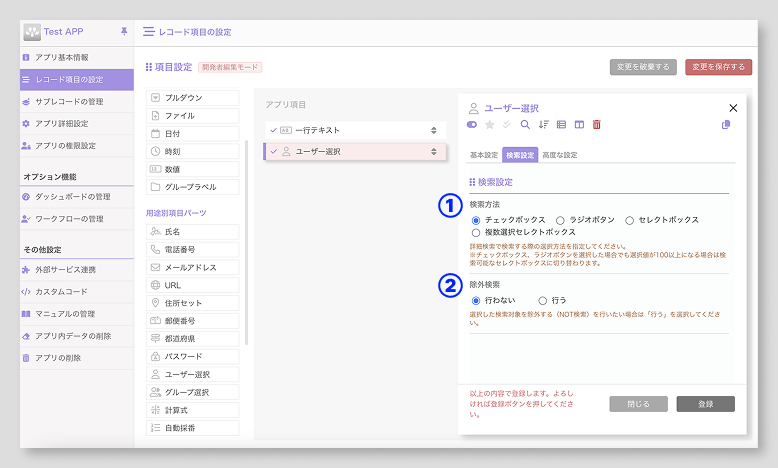Click the メールアドレス field part
This screenshot has height=468, width=778.
(193, 267)
